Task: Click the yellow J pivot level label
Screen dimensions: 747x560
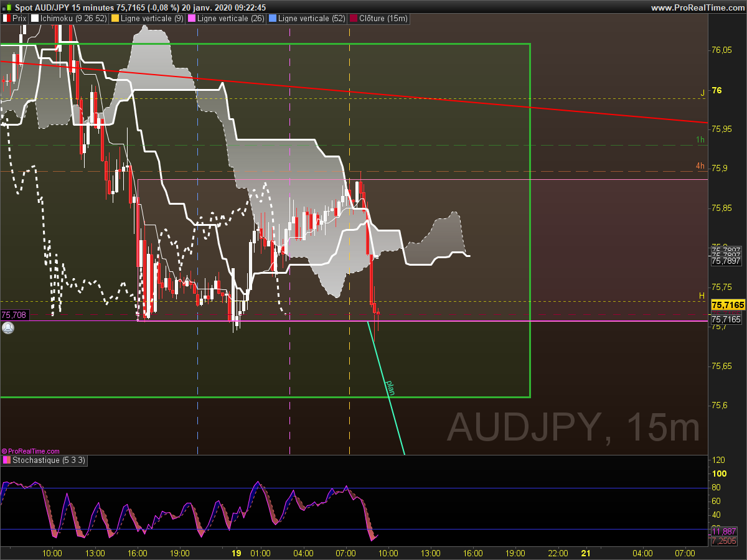Action: coord(703,93)
